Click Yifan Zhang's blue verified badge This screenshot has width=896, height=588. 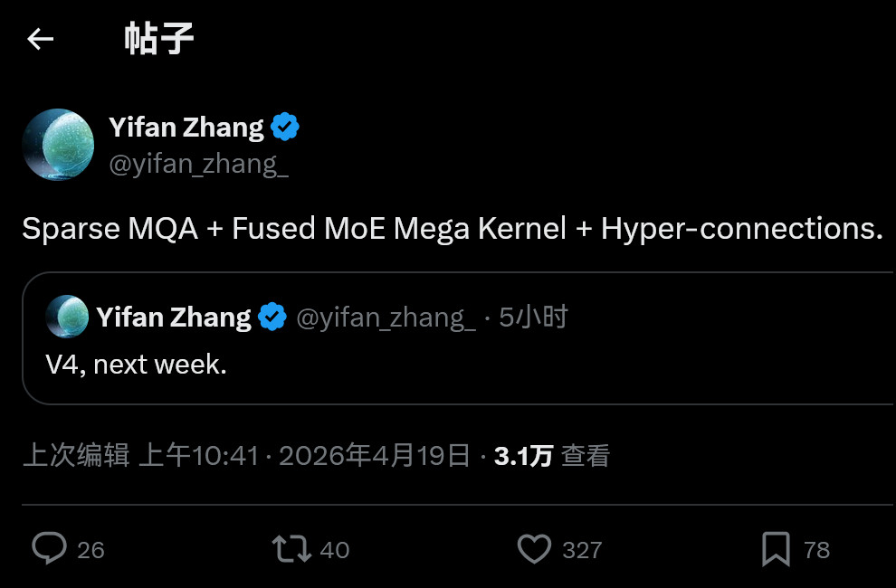coord(285,127)
